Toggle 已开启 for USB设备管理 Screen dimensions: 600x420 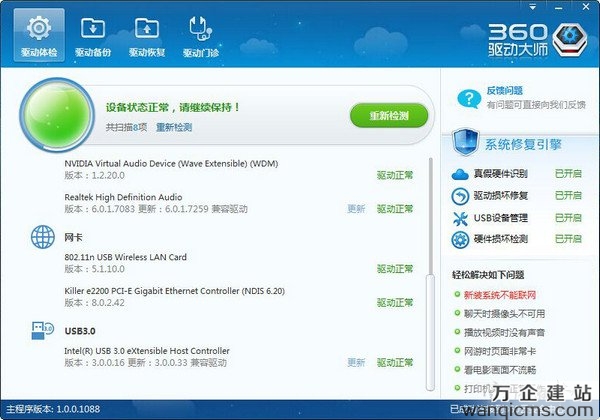click(568, 218)
